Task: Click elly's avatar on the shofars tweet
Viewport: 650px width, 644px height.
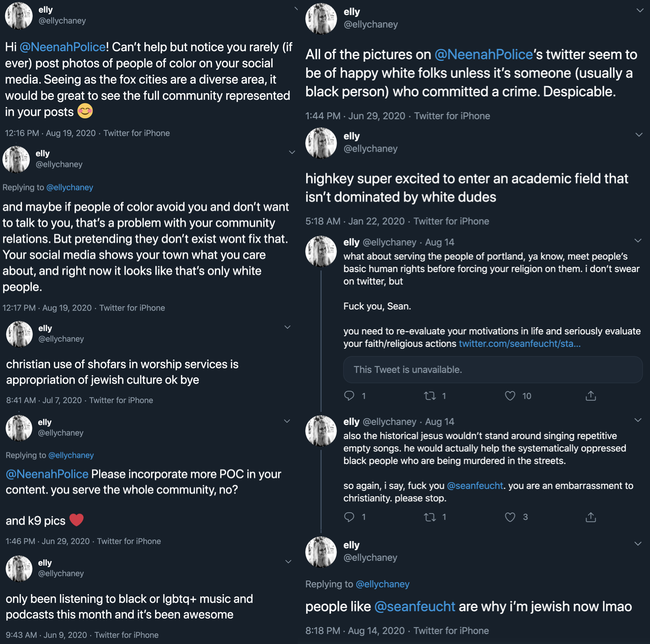Action: 19,334
